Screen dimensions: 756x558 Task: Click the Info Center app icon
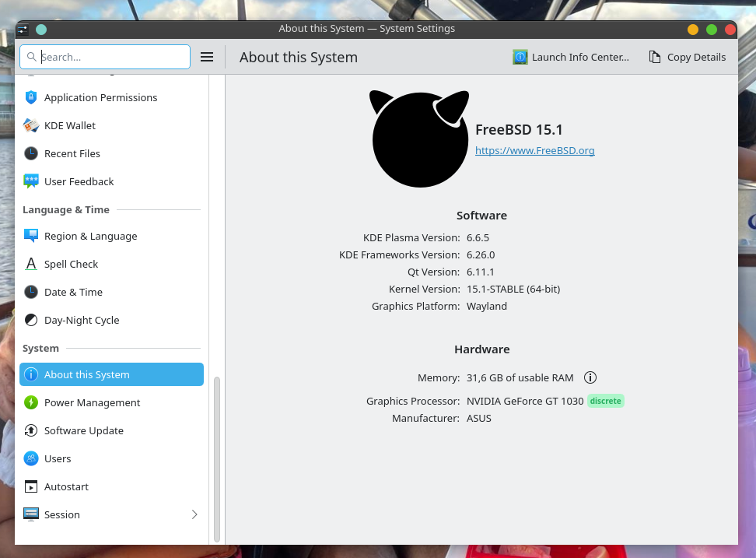coord(520,57)
